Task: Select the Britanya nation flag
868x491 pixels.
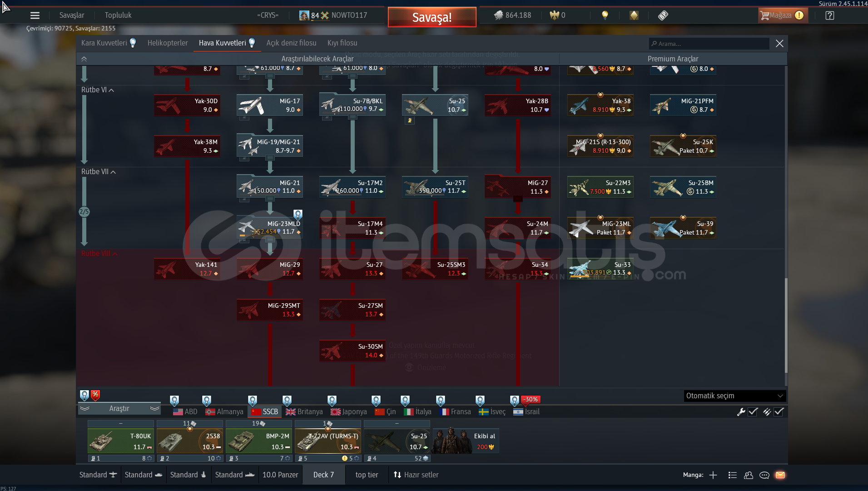Action: (304, 411)
